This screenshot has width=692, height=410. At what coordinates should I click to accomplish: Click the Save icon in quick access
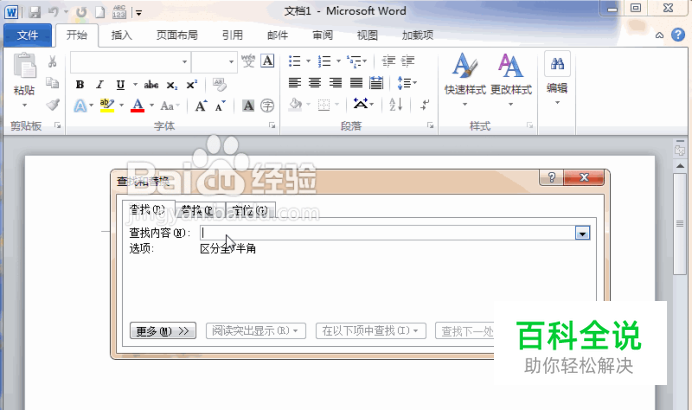35,12
